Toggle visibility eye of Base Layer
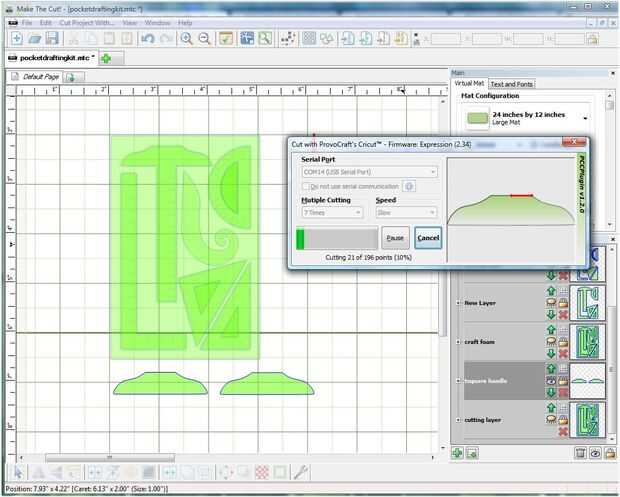This screenshot has width=620, height=497. 551,303
